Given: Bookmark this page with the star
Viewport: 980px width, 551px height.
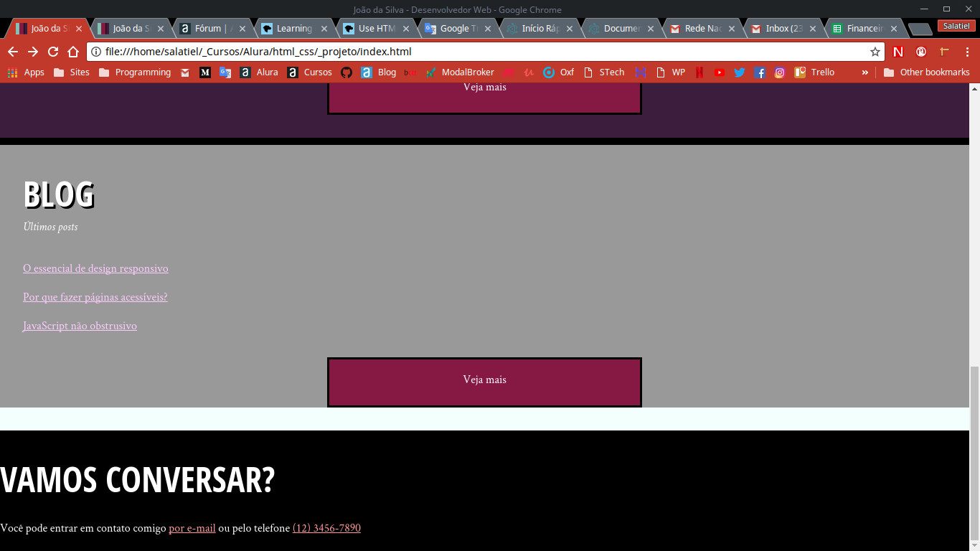Looking at the screenshot, I should [x=875, y=52].
